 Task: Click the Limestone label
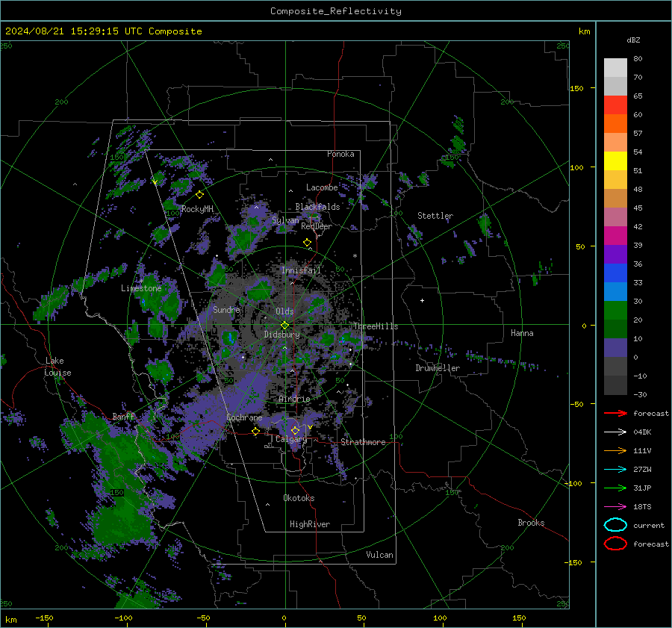[x=141, y=288]
